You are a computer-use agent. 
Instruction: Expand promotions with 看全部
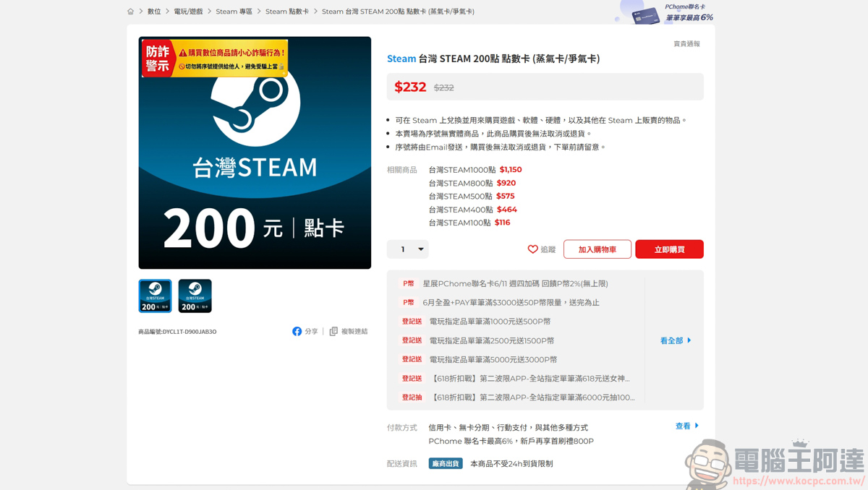point(676,340)
